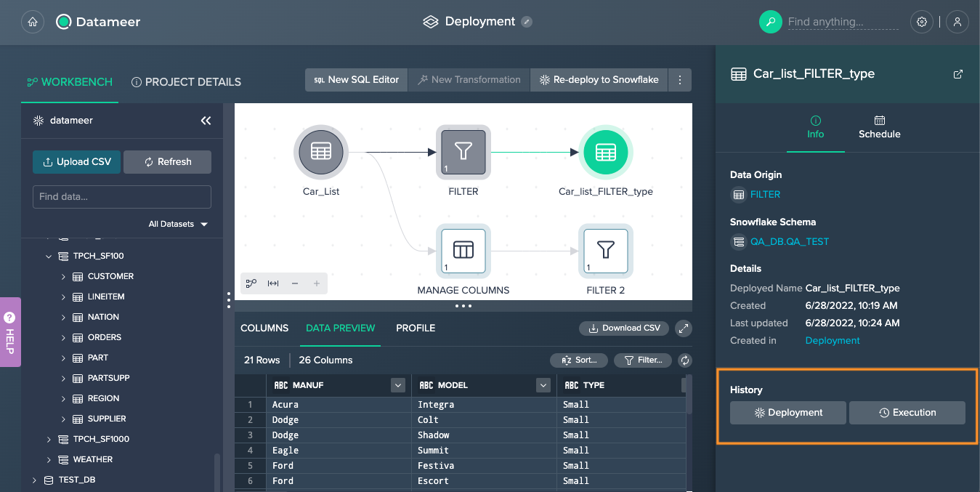View the Execution history
The image size is (980, 492).
[x=907, y=412]
